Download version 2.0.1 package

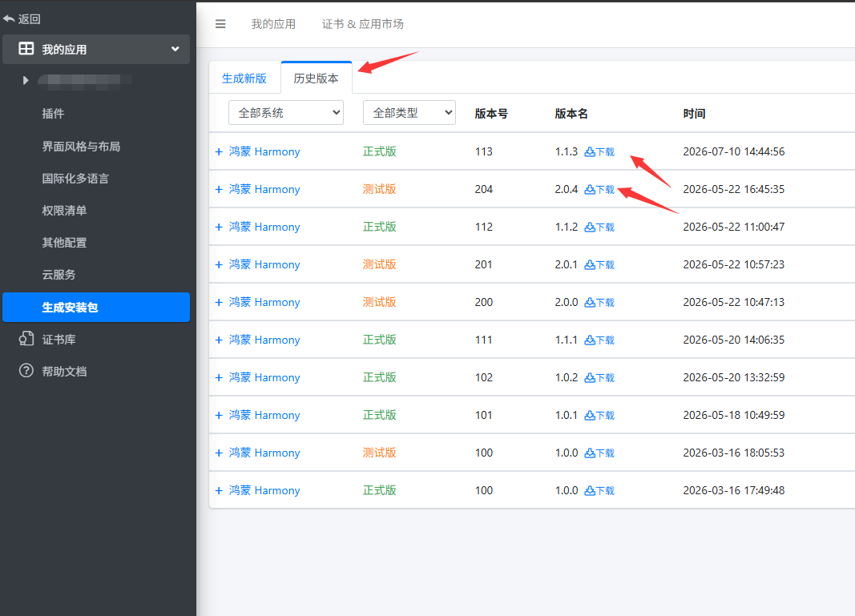pos(599,265)
